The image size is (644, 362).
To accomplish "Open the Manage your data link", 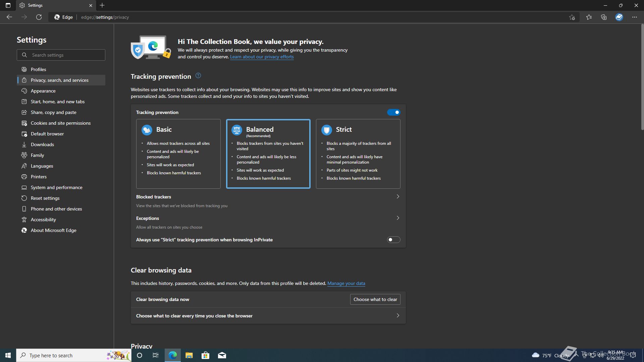I will tap(346, 284).
